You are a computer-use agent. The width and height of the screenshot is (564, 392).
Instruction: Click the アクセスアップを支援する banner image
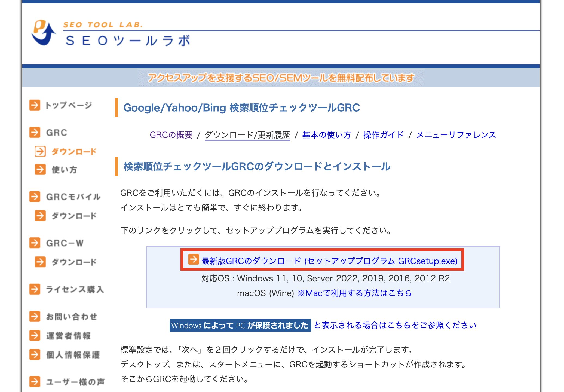[x=281, y=78]
